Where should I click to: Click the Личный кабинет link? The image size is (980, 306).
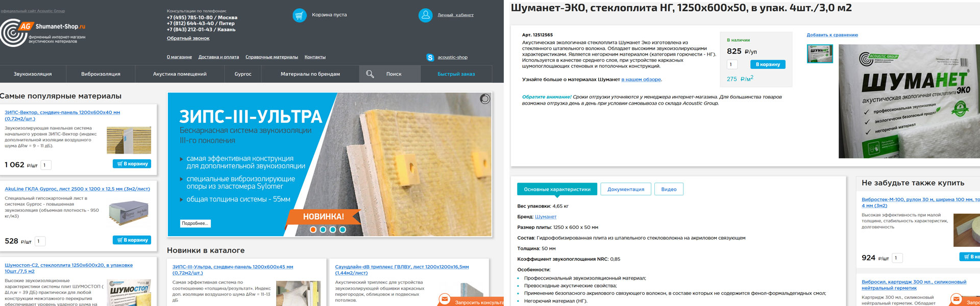(455, 15)
